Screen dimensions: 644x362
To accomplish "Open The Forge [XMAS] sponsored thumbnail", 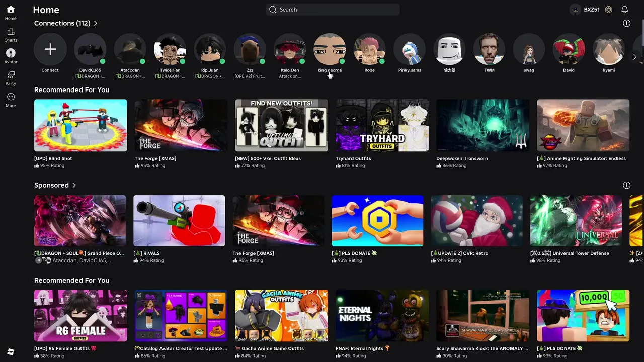I will [278, 221].
